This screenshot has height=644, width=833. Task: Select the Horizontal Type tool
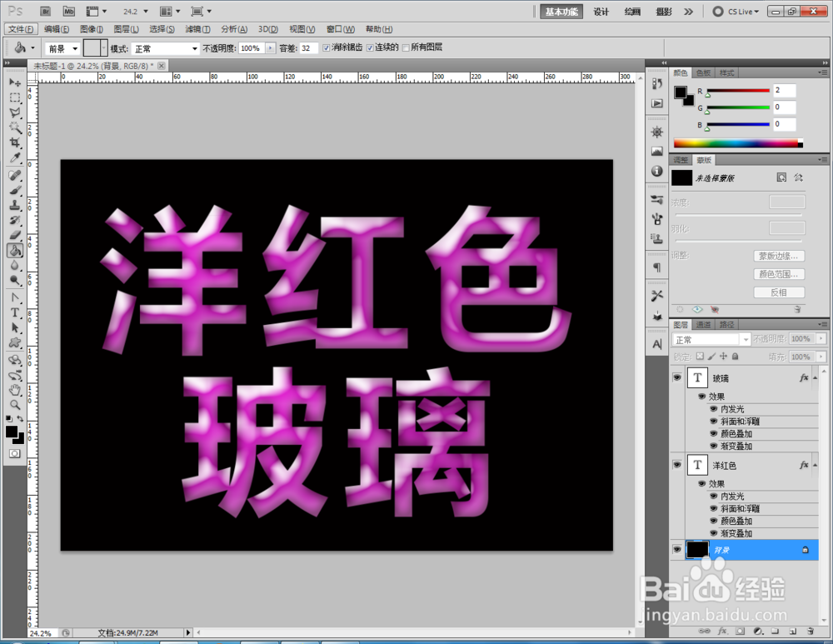(15, 312)
